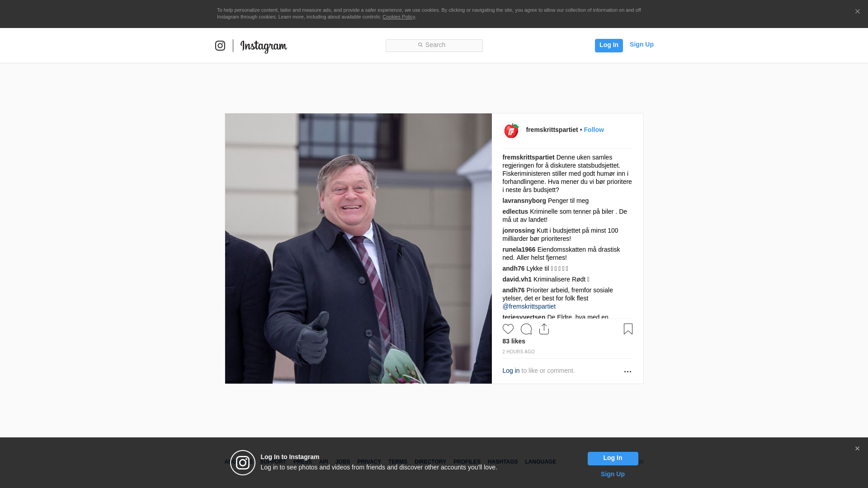The width and height of the screenshot is (868, 488).
Task: Open commenter lavransnyborg's profile
Action: 524,201
